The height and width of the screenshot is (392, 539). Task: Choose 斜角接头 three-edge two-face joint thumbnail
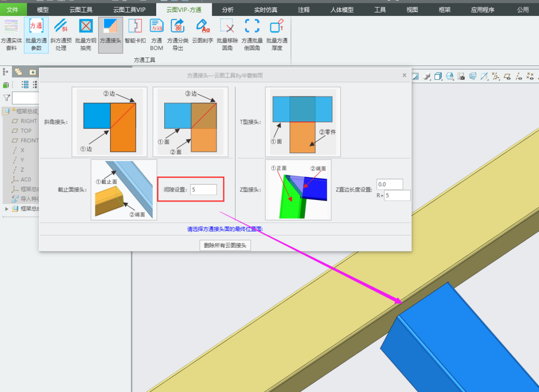(x=191, y=122)
